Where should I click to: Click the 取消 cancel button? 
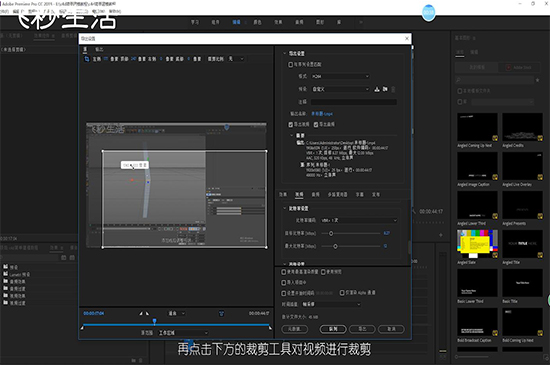pyautogui.click(x=391, y=329)
